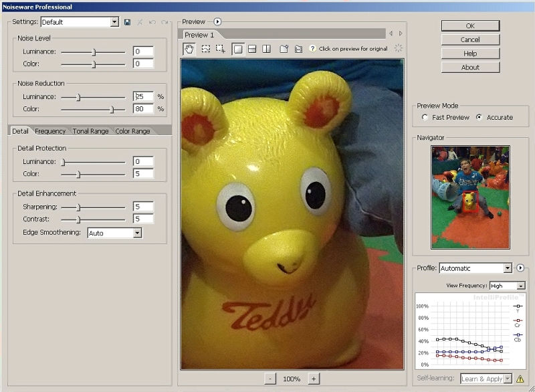The image size is (535, 392).
Task: Click preview image to view original
Action: point(292,214)
